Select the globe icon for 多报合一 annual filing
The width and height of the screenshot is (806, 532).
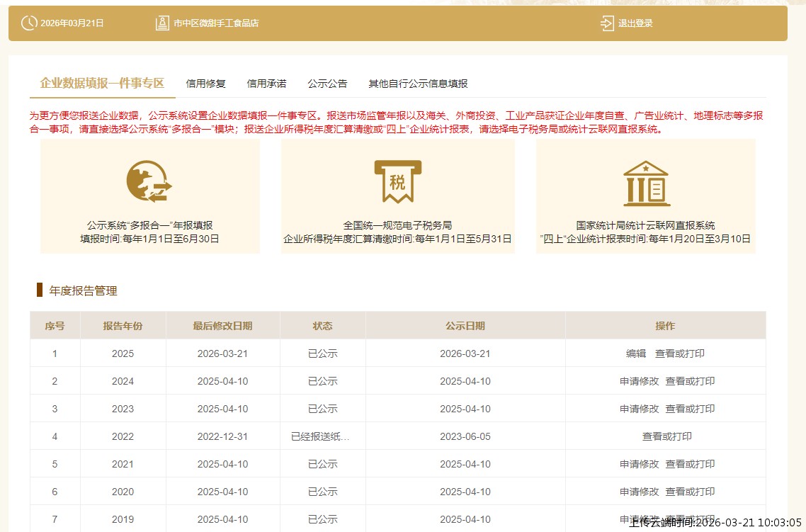[149, 181]
